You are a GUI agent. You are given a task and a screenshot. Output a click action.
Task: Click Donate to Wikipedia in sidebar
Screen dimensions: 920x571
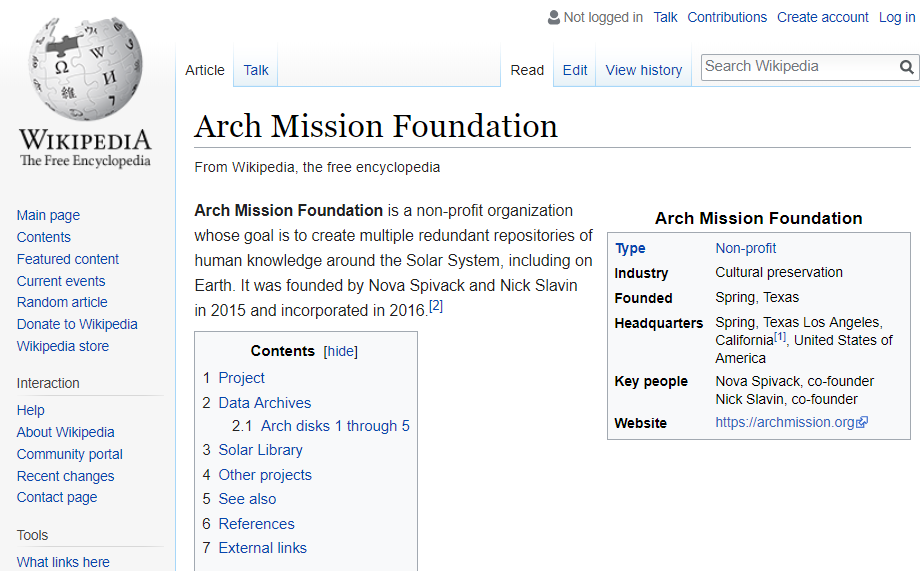pos(77,324)
